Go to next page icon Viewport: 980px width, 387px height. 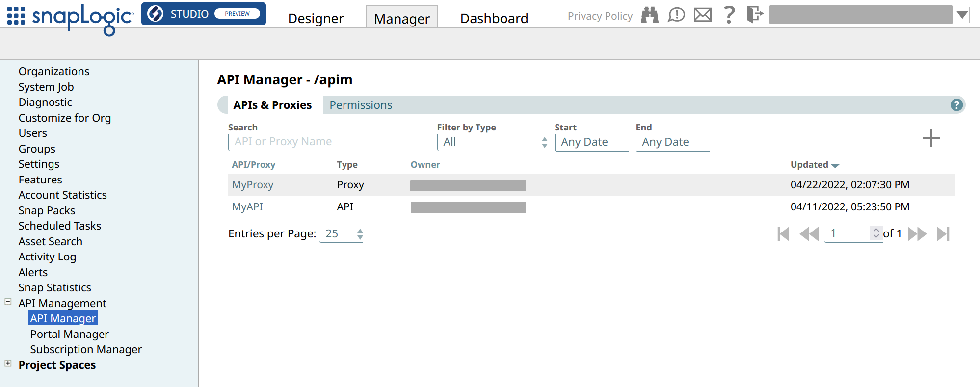click(917, 234)
